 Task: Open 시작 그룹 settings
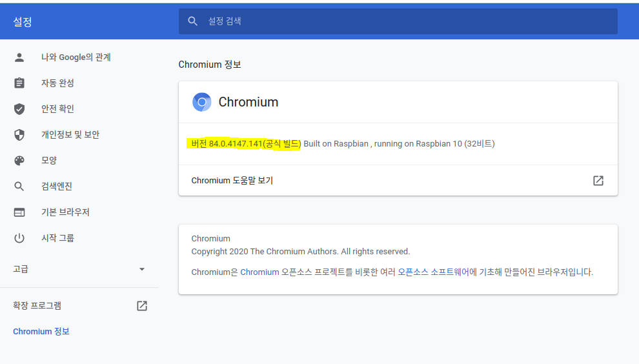click(57, 238)
